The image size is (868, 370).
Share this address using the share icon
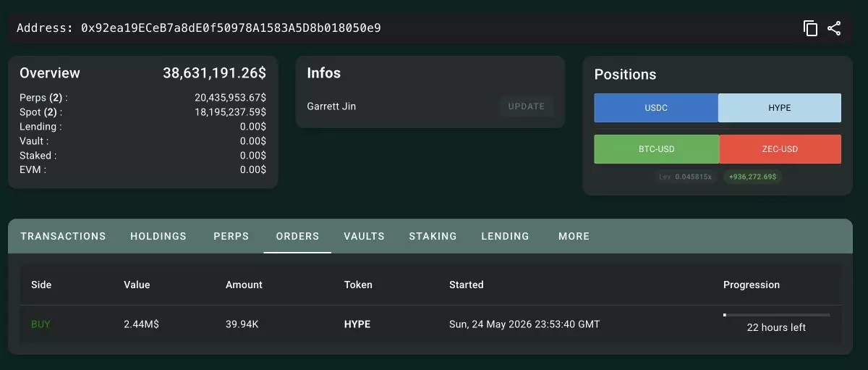834,28
